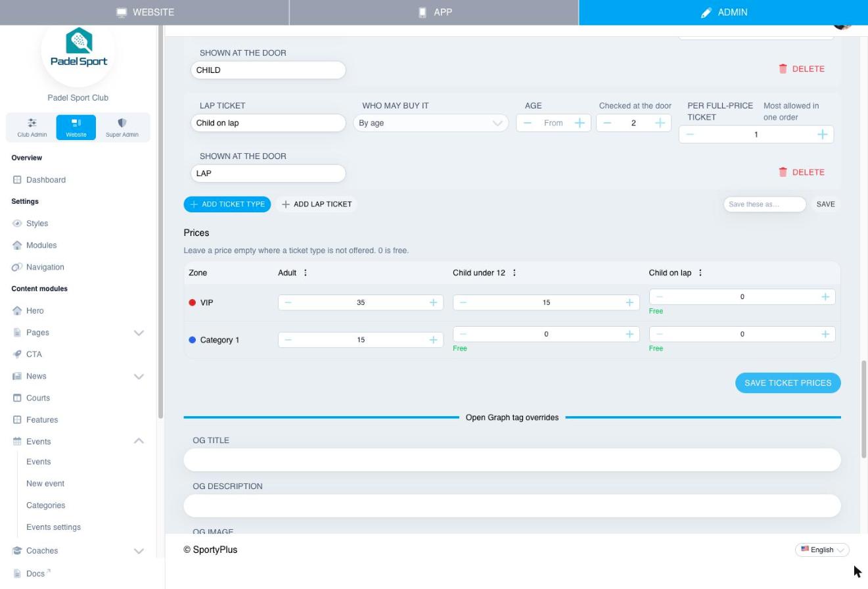This screenshot has width=868, height=589.
Task: Open options menu for Child on lap column
Action: tap(700, 273)
